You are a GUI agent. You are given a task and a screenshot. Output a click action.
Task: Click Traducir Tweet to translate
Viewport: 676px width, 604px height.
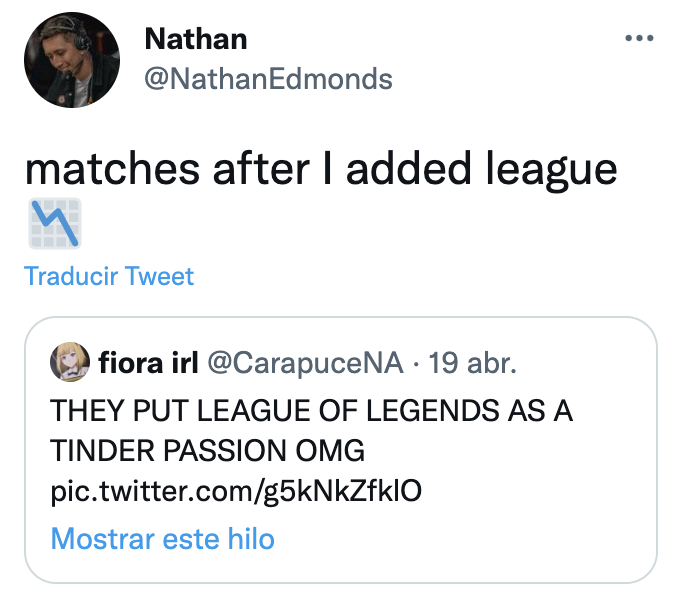pyautogui.click(x=109, y=276)
